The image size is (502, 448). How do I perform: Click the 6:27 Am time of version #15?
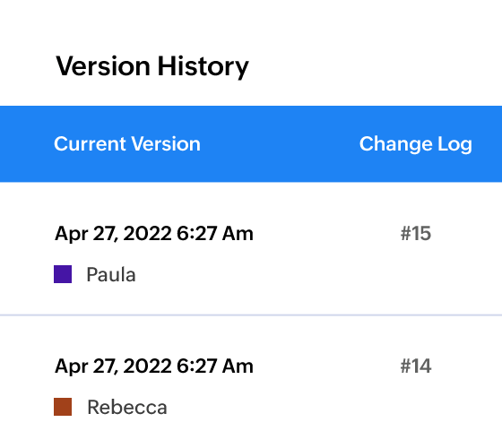pos(215,233)
